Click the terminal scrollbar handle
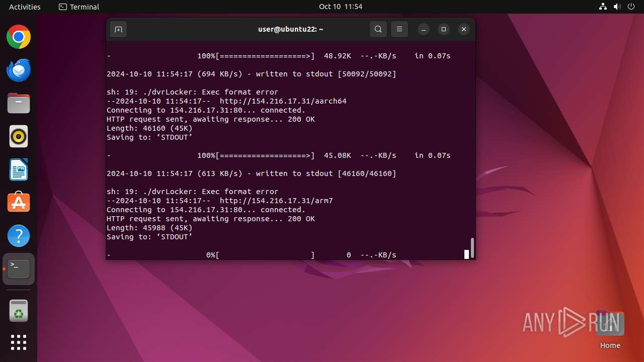644x362 pixels. (472, 248)
